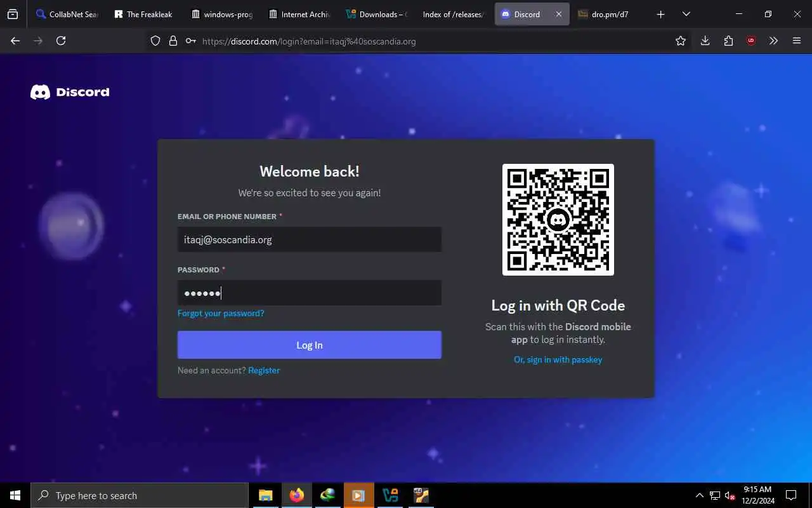
Task: Close the Discord tab
Action: 558,14
